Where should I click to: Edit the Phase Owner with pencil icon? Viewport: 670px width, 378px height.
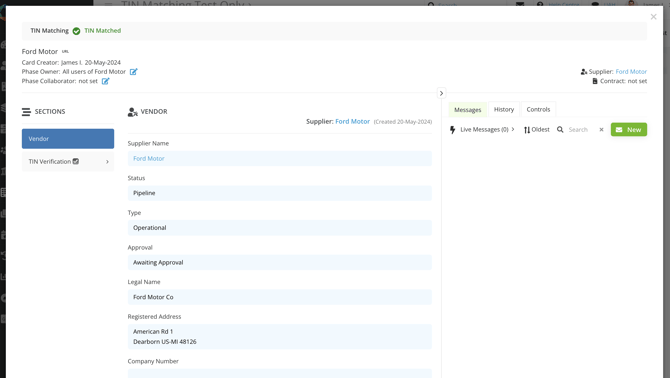[x=134, y=72]
